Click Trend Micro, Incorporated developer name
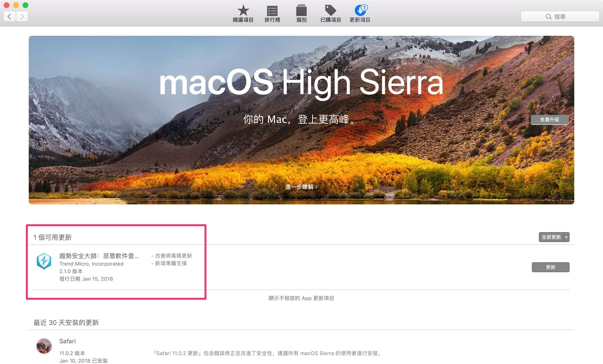The image size is (603, 364). coord(91,264)
